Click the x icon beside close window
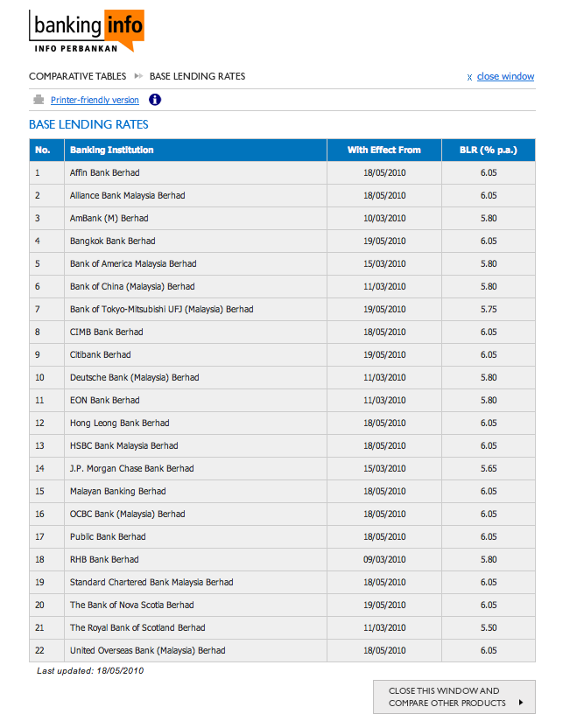The height and width of the screenshot is (728, 563). pos(469,77)
